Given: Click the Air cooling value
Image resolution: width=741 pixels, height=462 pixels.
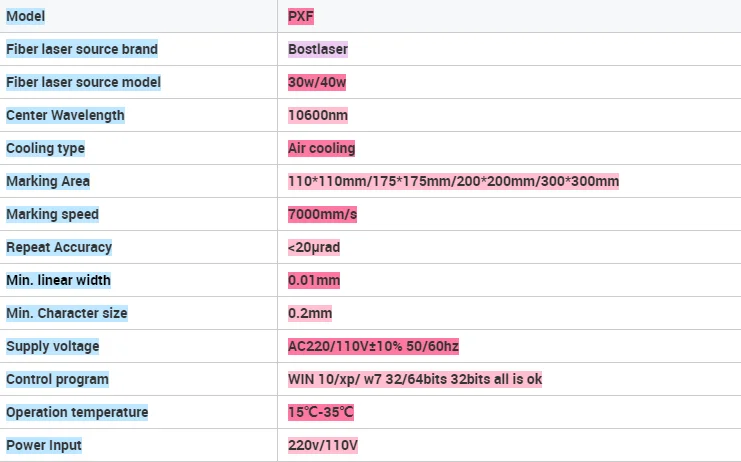Looking at the screenshot, I should [x=321, y=148].
